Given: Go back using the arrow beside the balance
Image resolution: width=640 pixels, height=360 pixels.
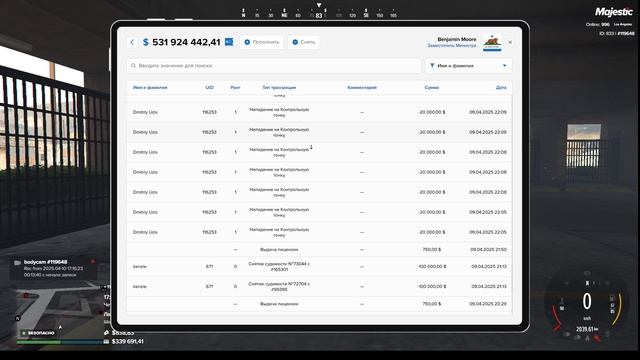Looking at the screenshot, I should (132, 42).
